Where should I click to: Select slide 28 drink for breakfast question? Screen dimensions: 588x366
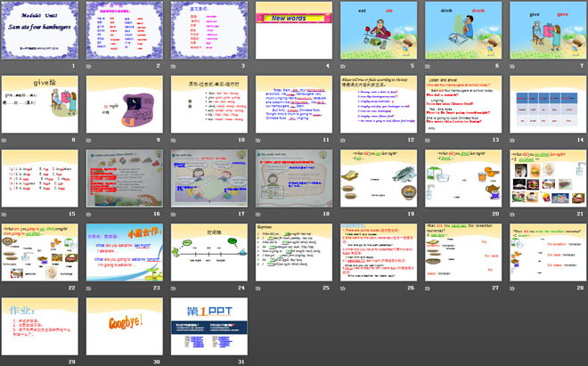click(548, 252)
